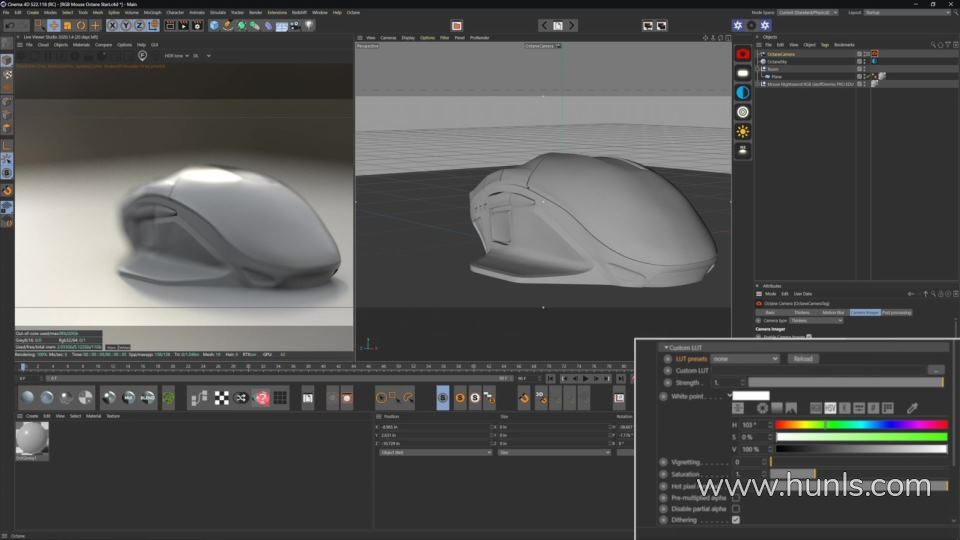960x540 pixels.
Task: Open Tags menu in Objects manager
Action: pyautogui.click(x=825, y=45)
